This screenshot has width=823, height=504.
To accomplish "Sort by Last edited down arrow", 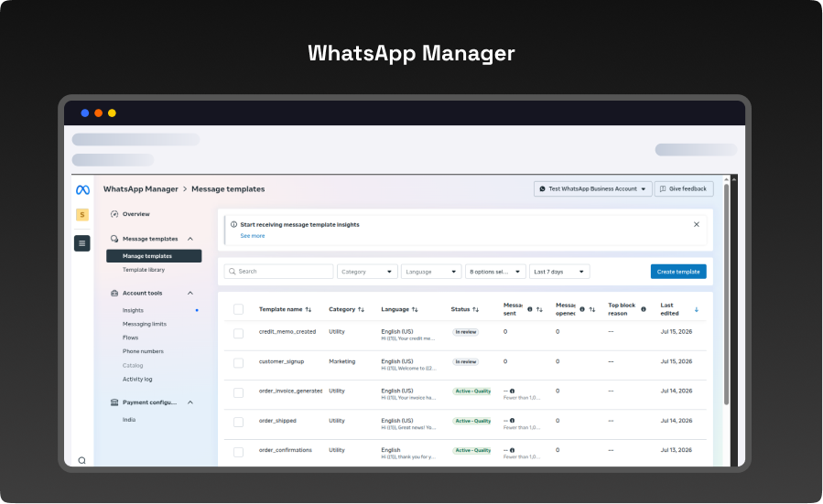I will click(x=697, y=309).
